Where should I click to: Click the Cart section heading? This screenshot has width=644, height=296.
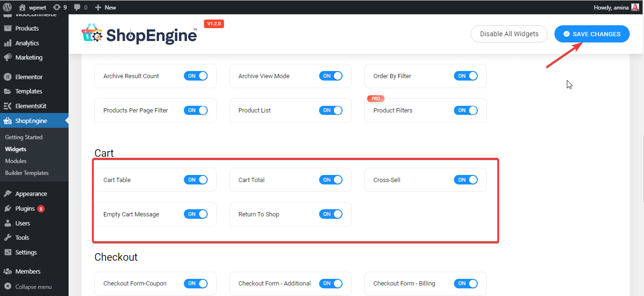point(104,153)
